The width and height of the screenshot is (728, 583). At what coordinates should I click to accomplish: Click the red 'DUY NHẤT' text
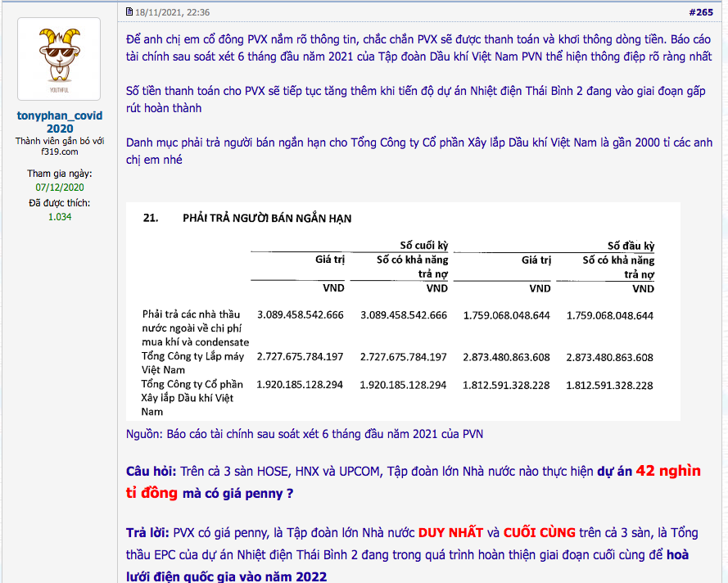[x=450, y=532]
